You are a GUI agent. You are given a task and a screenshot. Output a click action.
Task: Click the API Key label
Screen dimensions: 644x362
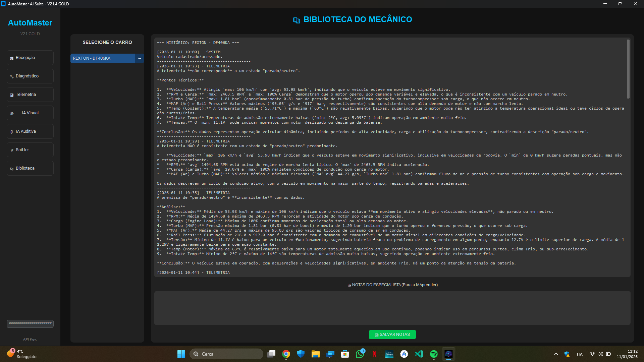point(30,340)
